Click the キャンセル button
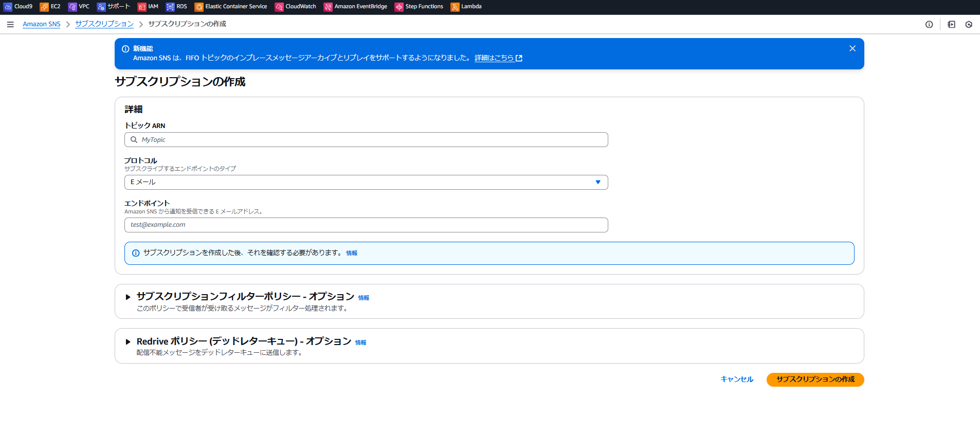 pos(737,380)
